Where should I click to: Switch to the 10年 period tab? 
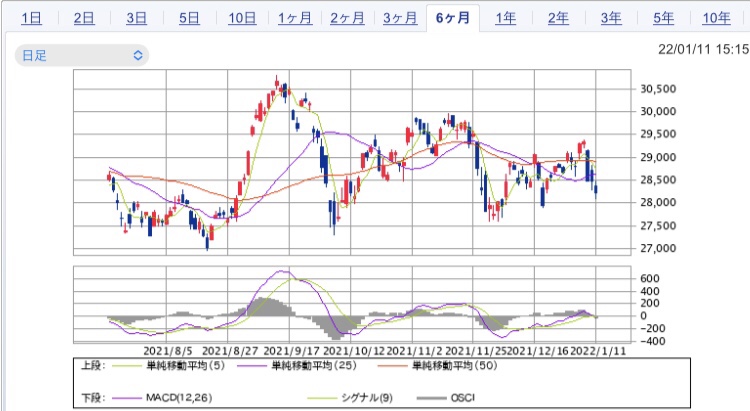coord(715,18)
